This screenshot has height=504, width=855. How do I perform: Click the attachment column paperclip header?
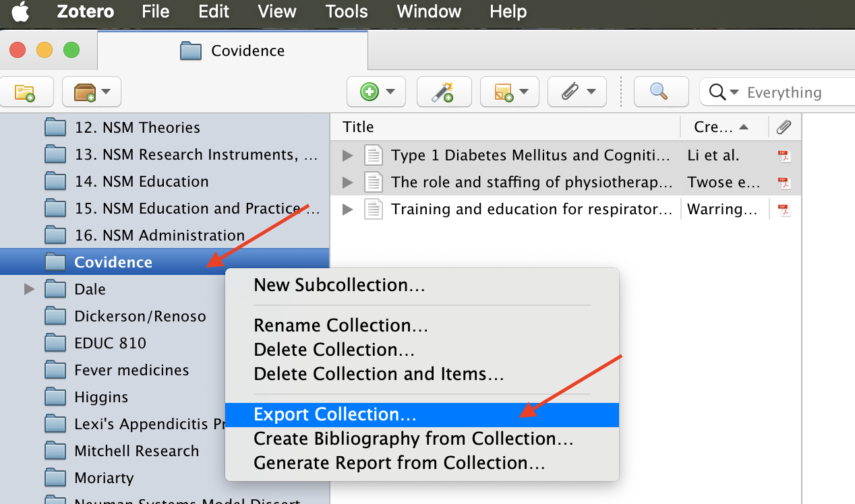point(784,127)
